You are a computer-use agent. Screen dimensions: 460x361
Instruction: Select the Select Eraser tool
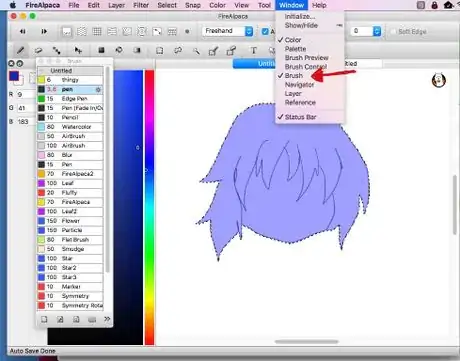tap(231, 51)
